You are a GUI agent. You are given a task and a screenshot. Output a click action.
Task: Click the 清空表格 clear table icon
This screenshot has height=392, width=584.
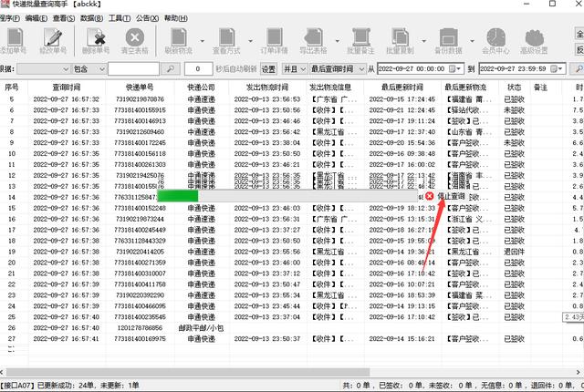(135, 38)
